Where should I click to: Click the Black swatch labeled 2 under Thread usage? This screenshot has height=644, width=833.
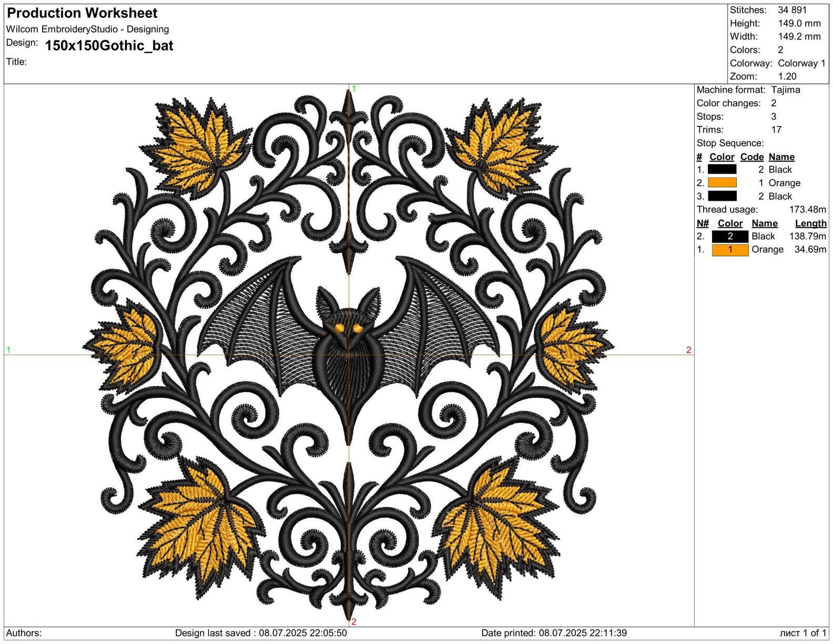click(730, 236)
